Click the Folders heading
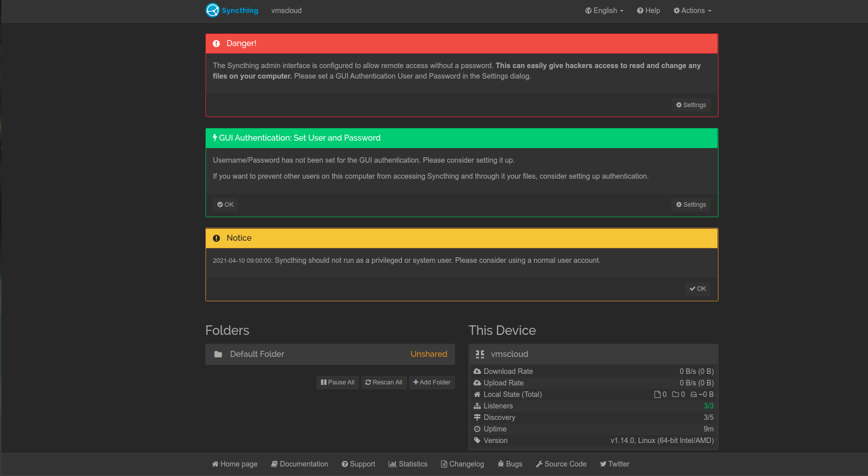868x476 pixels. point(227,330)
